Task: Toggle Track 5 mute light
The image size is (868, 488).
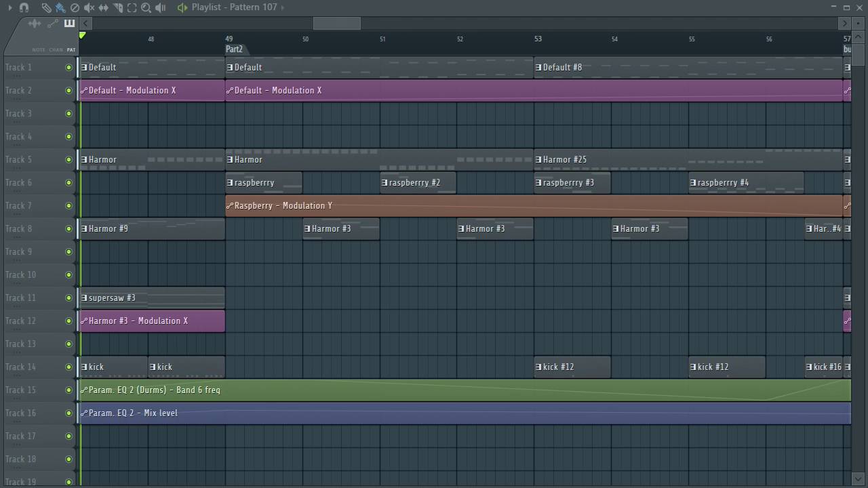Action: (x=68, y=159)
